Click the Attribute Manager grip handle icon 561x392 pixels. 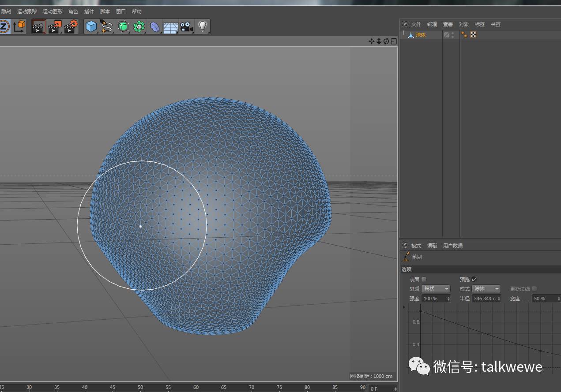pyautogui.click(x=405, y=246)
